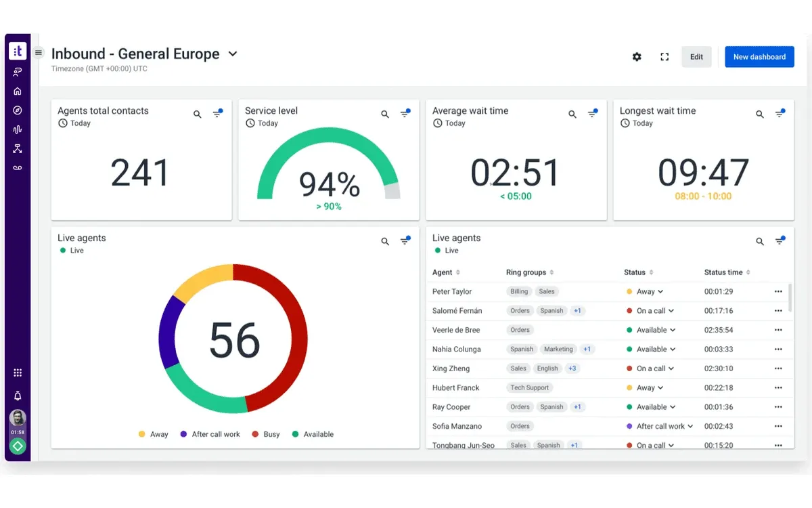Open more options for Sofia Manzano row

(778, 426)
